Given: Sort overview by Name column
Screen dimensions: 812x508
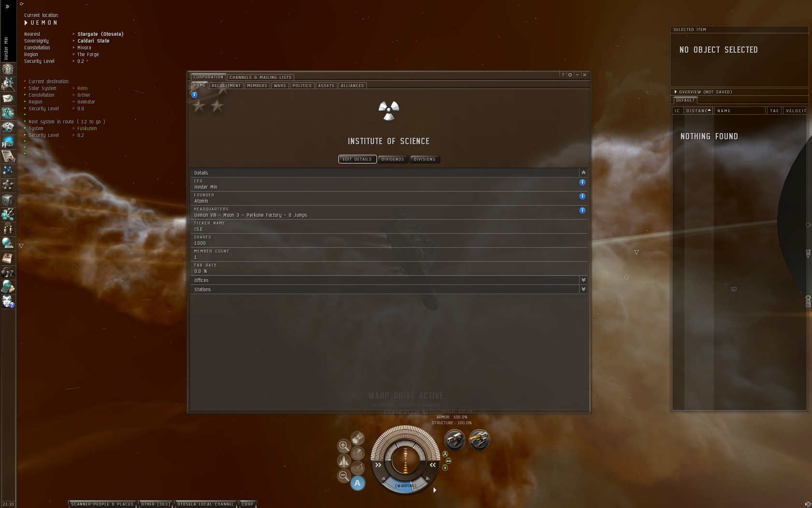Looking at the screenshot, I should pos(740,111).
